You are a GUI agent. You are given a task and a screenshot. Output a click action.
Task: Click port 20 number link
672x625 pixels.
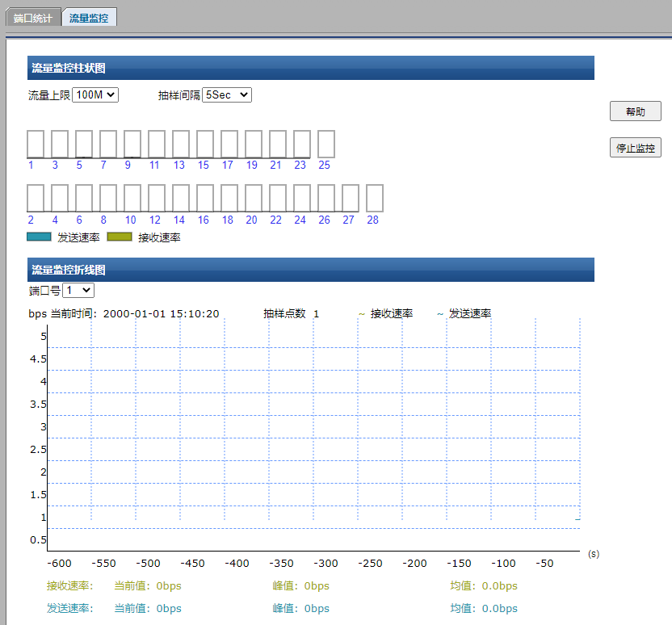251,220
